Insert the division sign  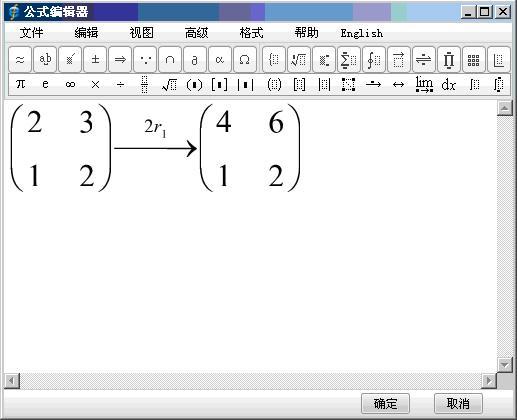click(x=120, y=85)
